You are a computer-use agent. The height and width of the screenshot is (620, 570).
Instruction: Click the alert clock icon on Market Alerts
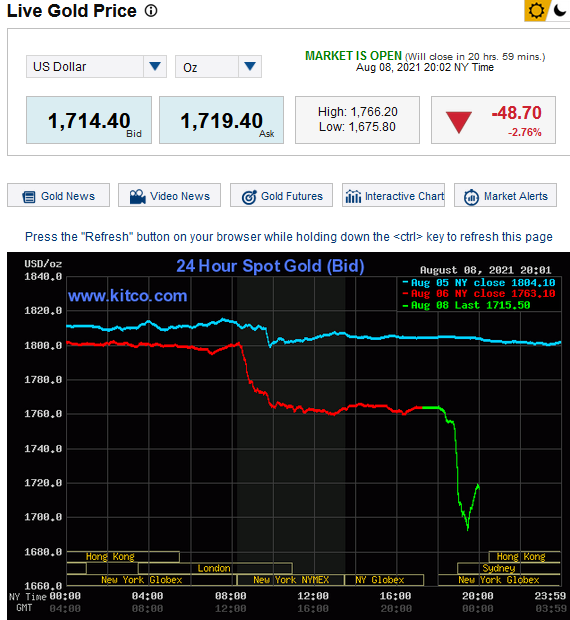(x=471, y=197)
